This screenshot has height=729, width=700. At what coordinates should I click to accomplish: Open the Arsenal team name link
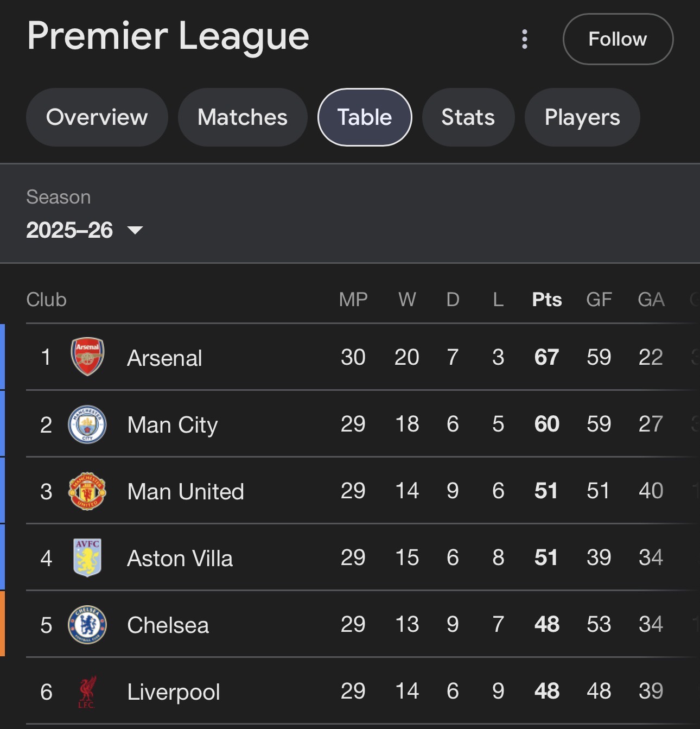point(164,358)
